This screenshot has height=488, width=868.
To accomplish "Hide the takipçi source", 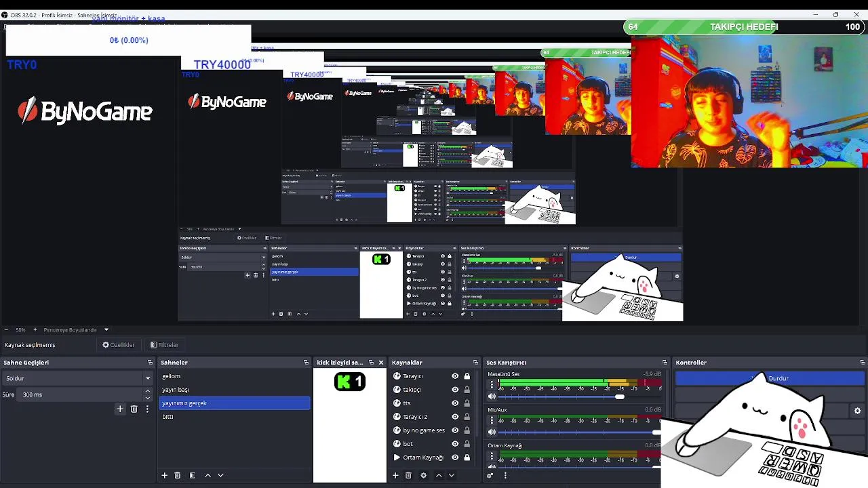I will coord(455,390).
